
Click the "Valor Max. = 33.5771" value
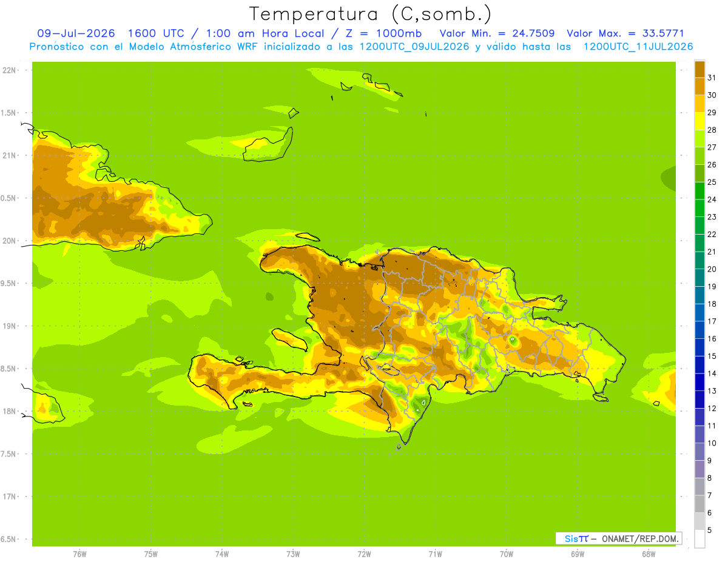click(625, 33)
